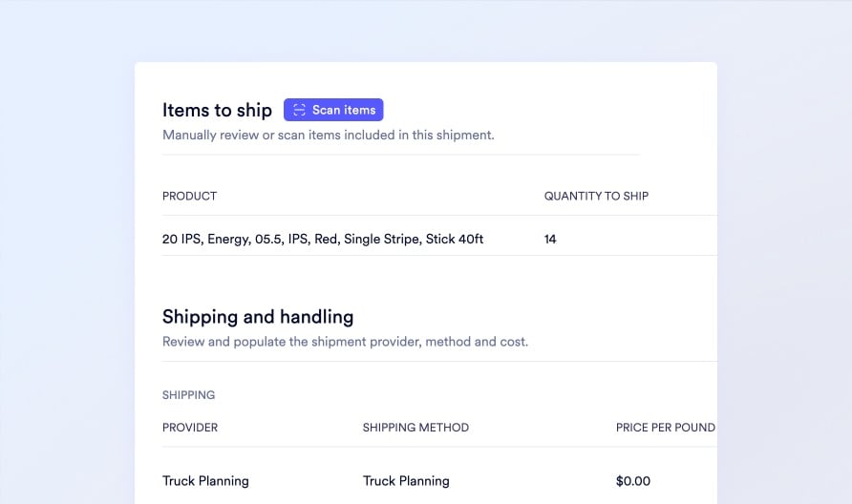Click the Items to ship heading
Viewport: 852px width, 504px height.
(x=217, y=110)
